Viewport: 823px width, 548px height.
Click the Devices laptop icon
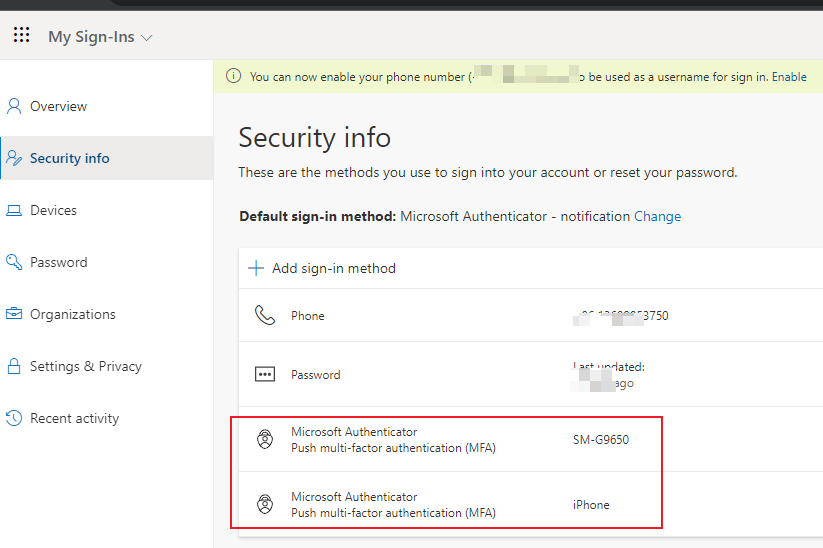(14, 210)
